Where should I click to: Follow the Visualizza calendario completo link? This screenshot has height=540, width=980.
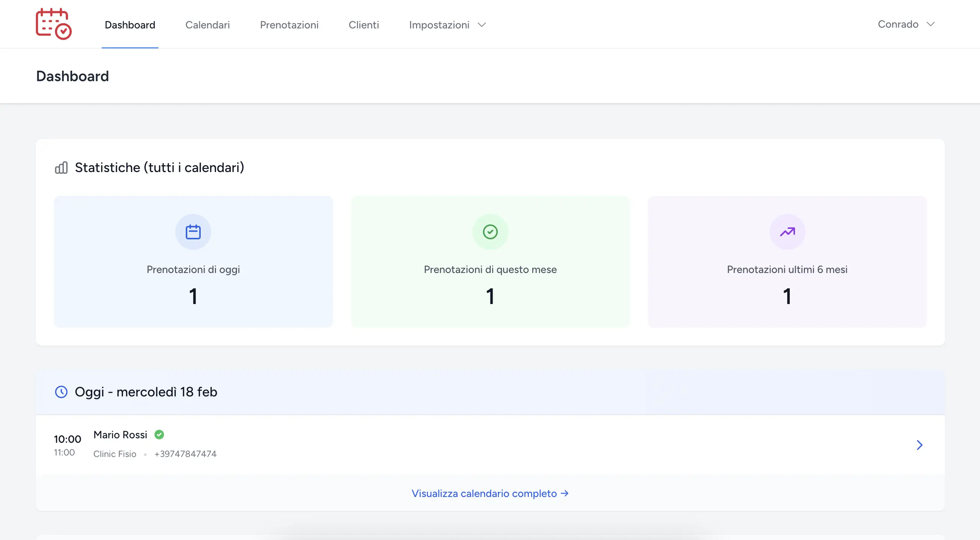490,494
